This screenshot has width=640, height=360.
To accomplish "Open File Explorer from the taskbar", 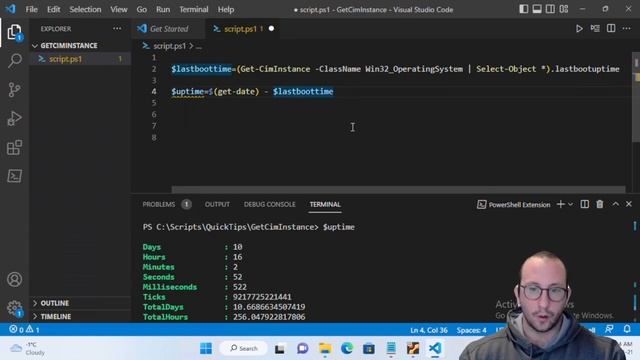I will pos(325,348).
